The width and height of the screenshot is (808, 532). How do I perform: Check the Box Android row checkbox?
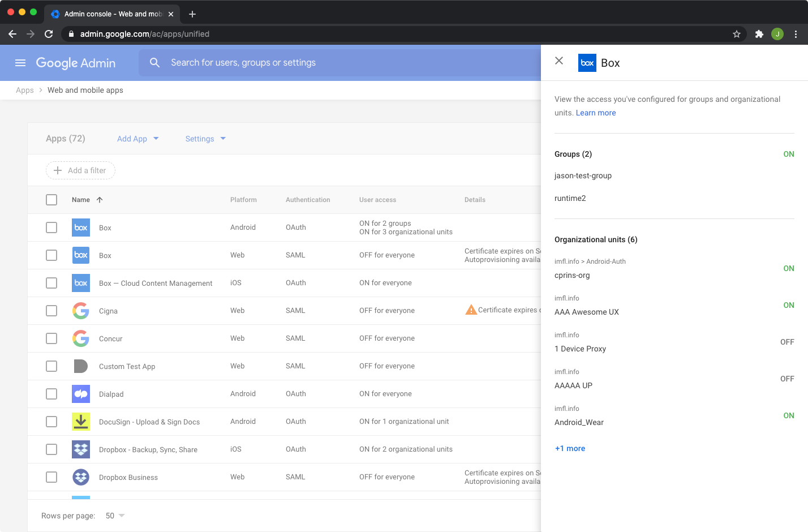pos(51,228)
